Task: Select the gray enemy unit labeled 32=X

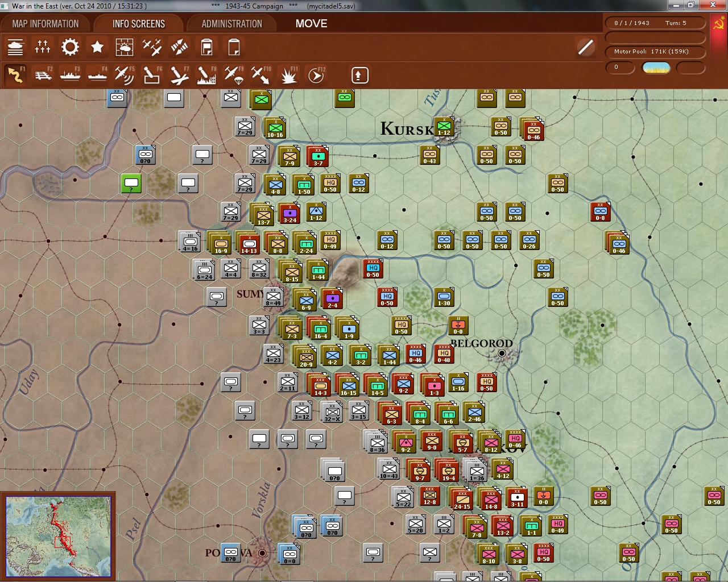Action: pyautogui.click(x=332, y=412)
